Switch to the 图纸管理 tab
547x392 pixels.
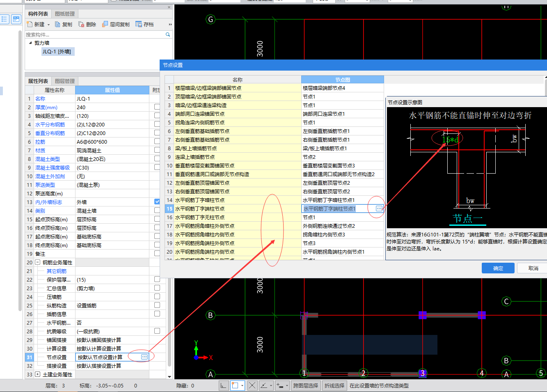point(65,14)
